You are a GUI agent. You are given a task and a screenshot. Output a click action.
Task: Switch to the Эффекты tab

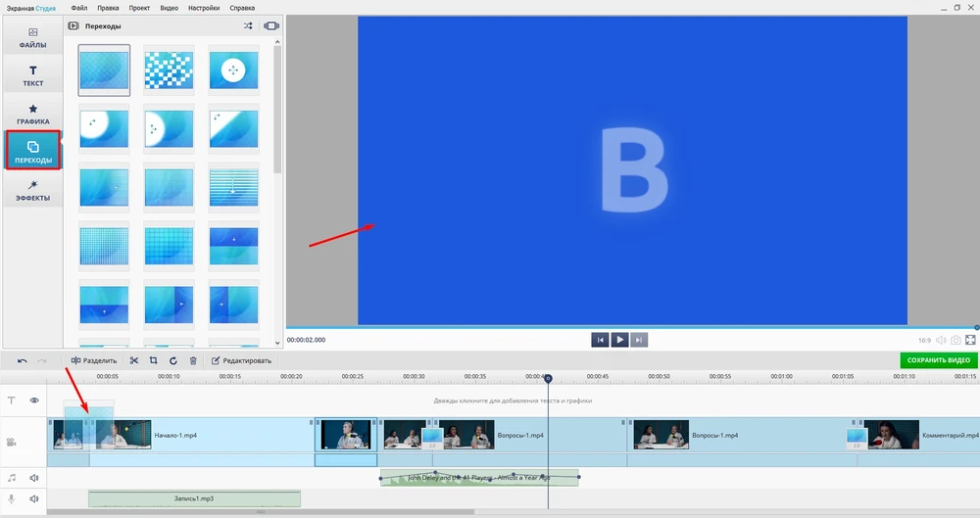pyautogui.click(x=33, y=190)
